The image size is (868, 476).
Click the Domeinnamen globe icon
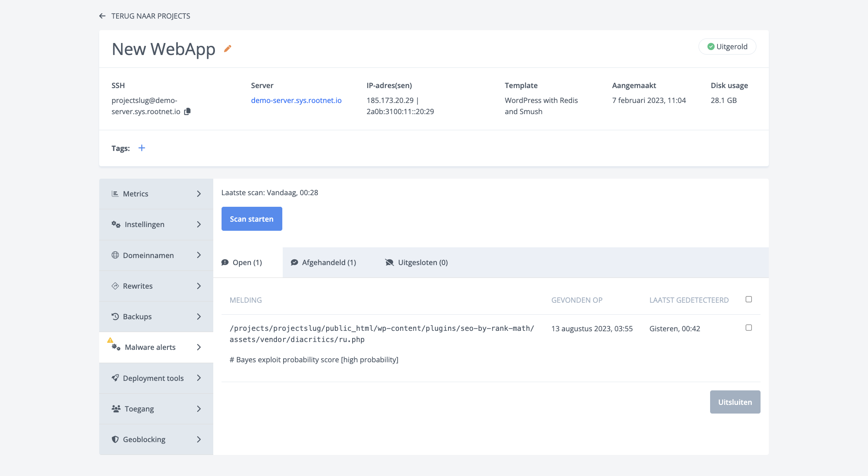pyautogui.click(x=115, y=255)
